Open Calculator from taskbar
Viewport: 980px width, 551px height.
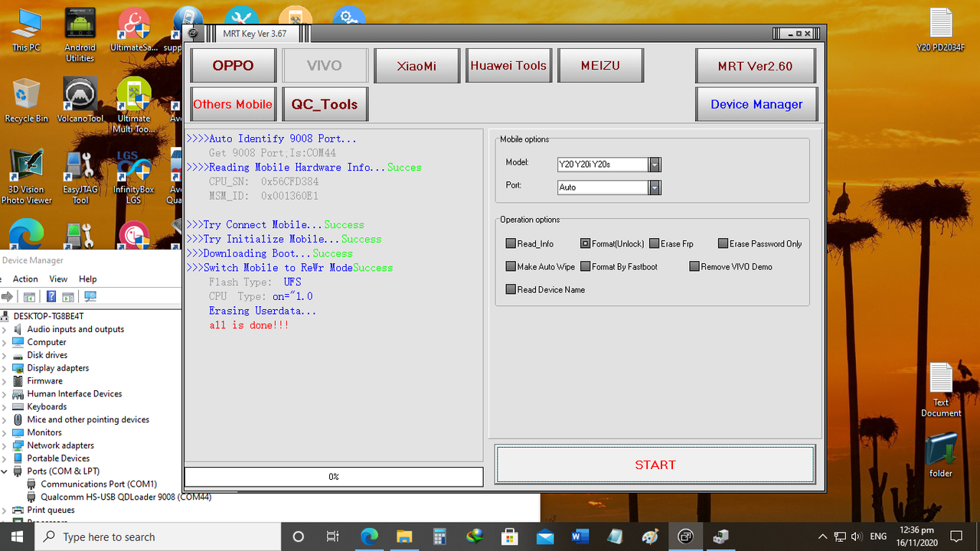[439, 536]
